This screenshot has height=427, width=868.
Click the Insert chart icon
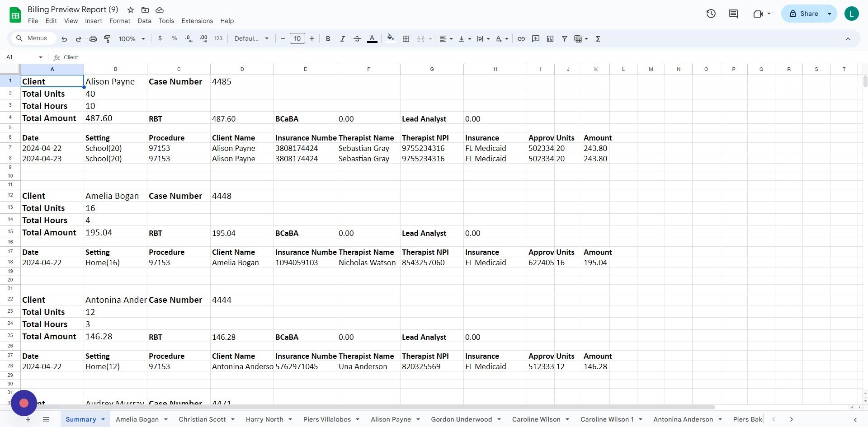coord(550,38)
